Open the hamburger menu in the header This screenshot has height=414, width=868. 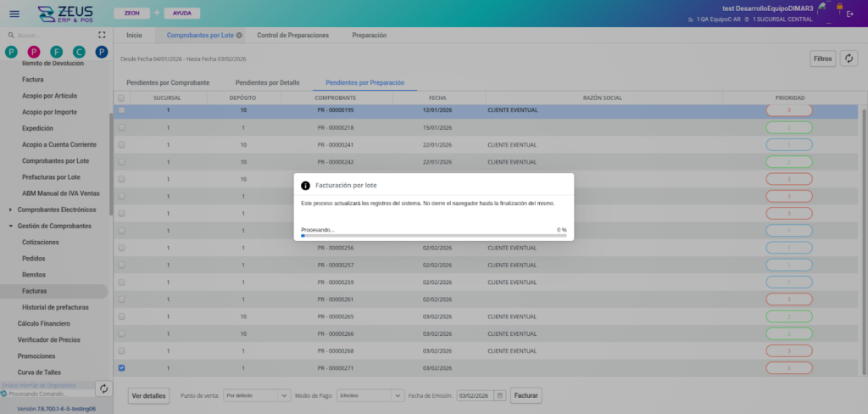14,14
